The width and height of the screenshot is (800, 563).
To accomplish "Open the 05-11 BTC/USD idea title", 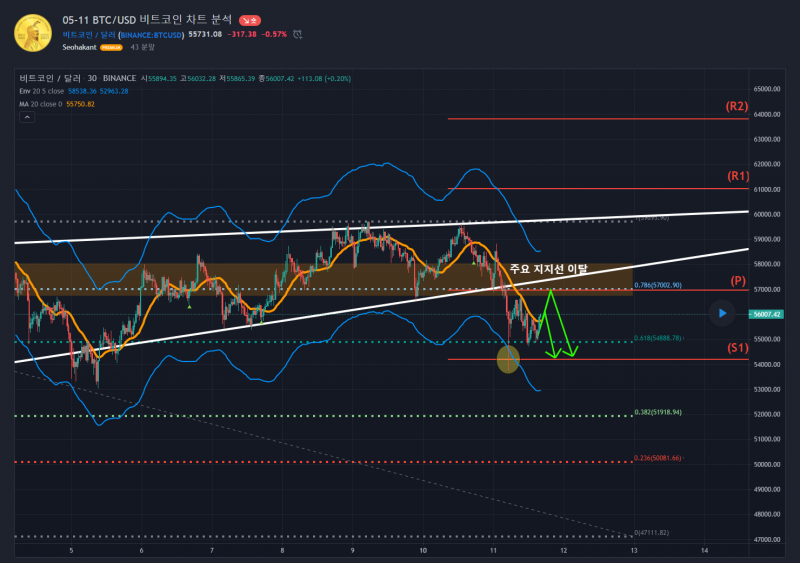I will [x=147, y=19].
